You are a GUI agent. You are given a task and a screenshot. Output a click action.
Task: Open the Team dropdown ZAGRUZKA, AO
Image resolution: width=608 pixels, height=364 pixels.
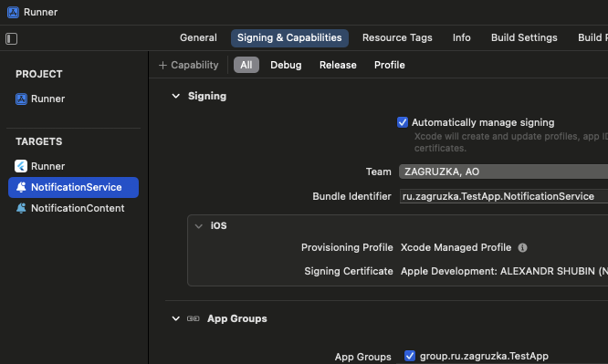[503, 172]
